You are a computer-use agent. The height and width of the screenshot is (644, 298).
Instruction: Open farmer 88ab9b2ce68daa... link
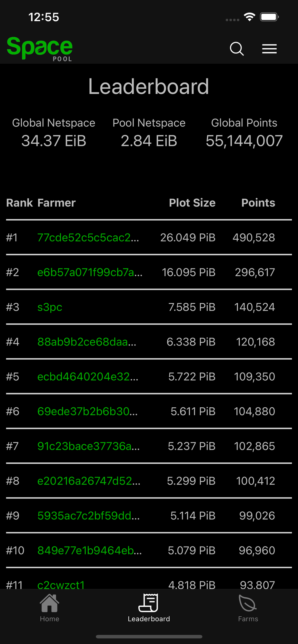pyautogui.click(x=87, y=342)
